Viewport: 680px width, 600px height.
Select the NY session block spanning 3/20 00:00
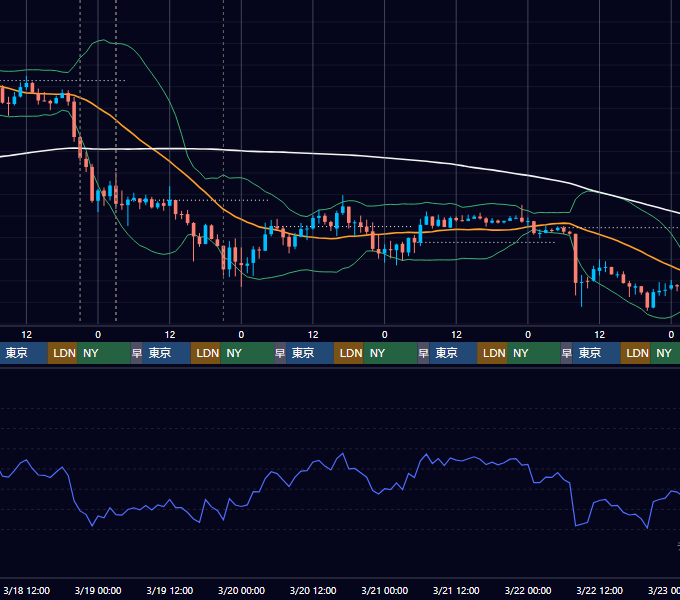[247, 353]
